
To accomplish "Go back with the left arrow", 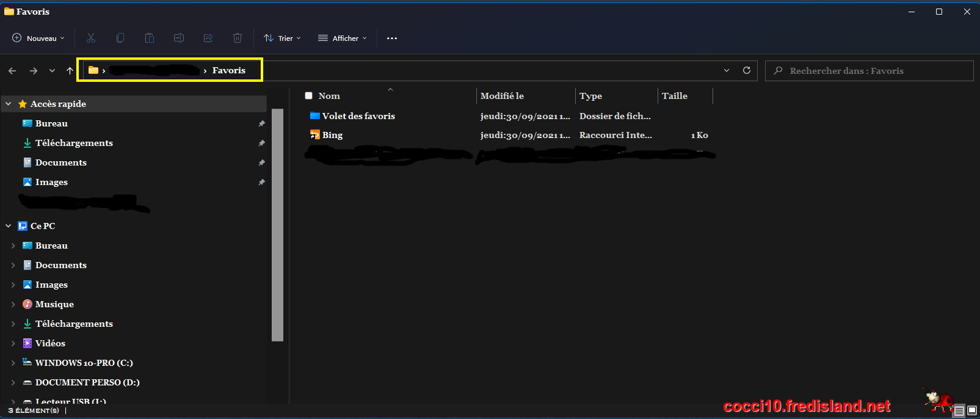I will pos(12,71).
